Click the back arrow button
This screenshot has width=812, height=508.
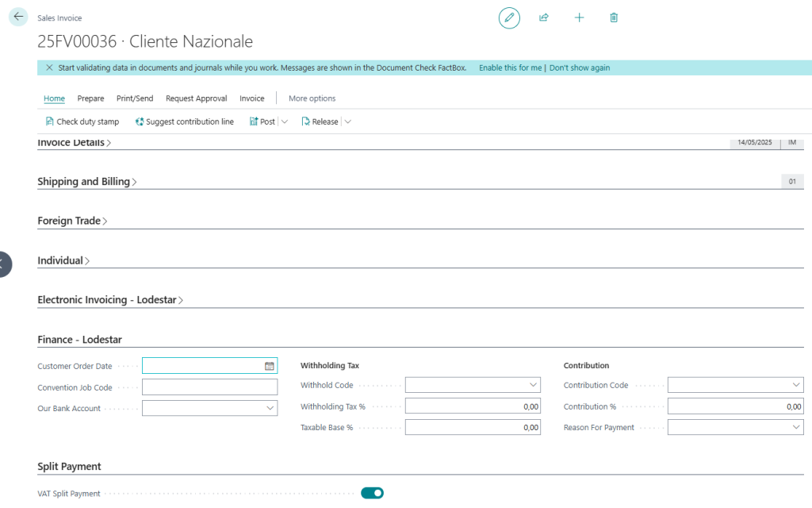click(x=19, y=17)
